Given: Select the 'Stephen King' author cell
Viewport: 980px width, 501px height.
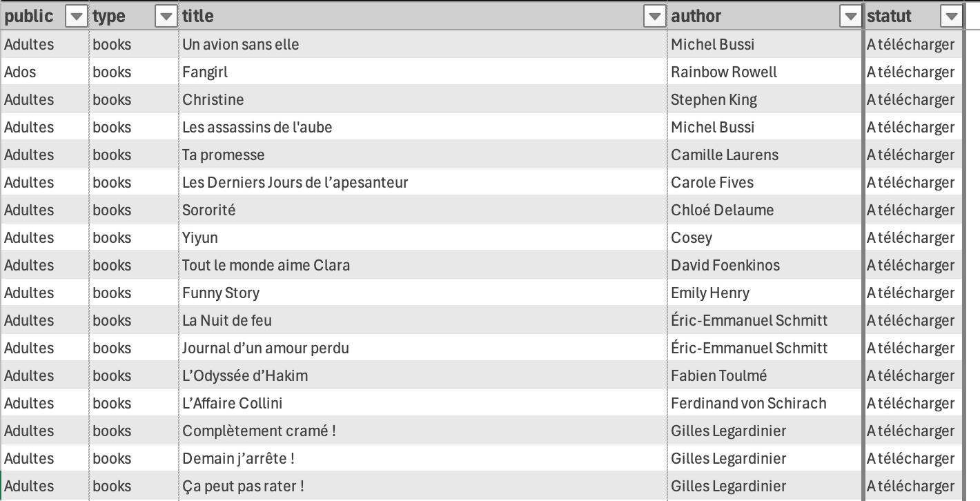Looking at the screenshot, I should [x=714, y=100].
